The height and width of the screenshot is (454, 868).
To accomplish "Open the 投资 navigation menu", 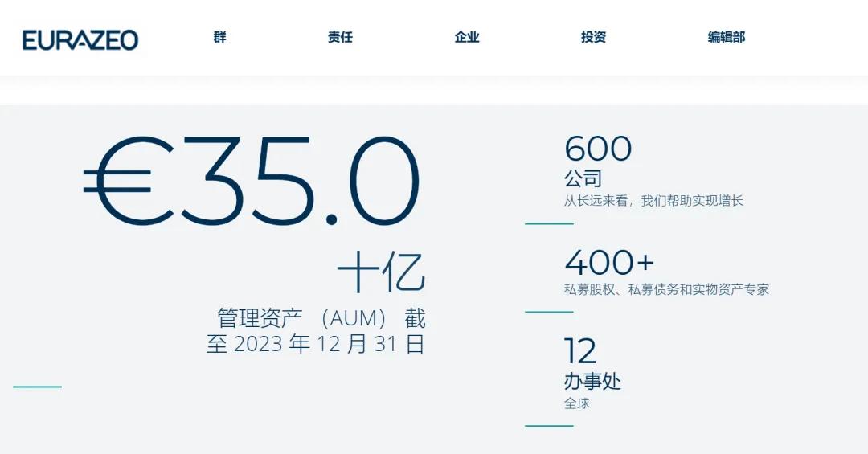I will pyautogui.click(x=593, y=37).
